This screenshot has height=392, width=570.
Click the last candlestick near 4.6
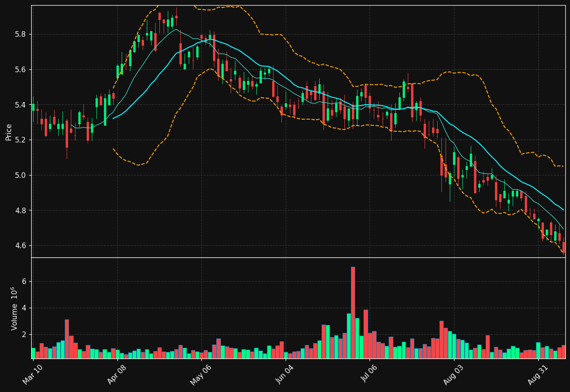[563, 247]
